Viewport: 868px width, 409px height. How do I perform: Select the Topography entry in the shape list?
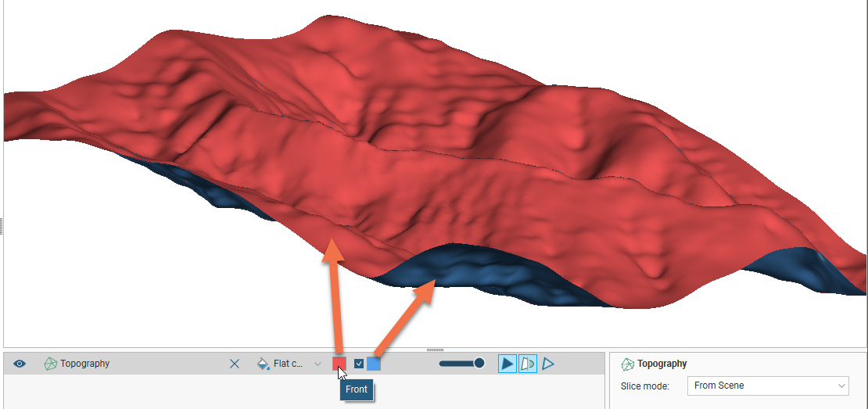click(84, 364)
